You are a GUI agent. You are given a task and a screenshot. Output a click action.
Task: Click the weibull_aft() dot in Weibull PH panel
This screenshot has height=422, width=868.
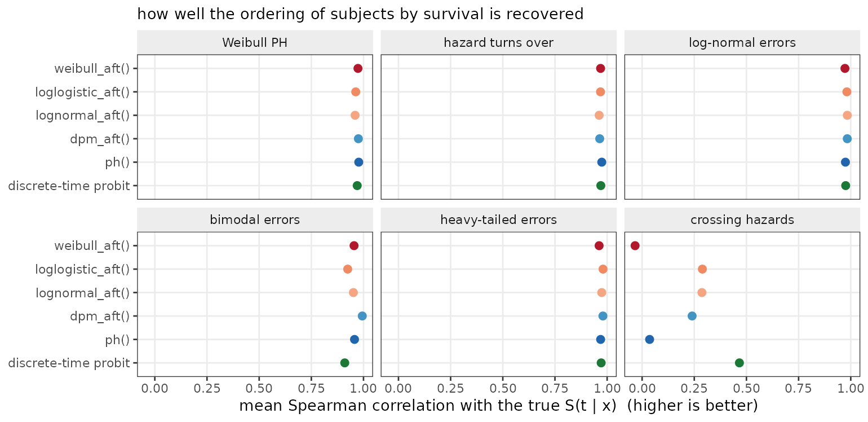358,68
